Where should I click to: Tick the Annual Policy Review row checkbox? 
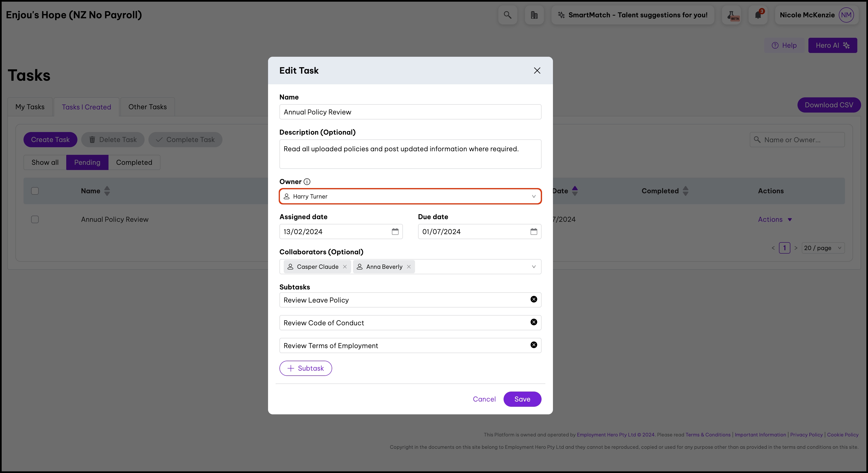(35, 219)
